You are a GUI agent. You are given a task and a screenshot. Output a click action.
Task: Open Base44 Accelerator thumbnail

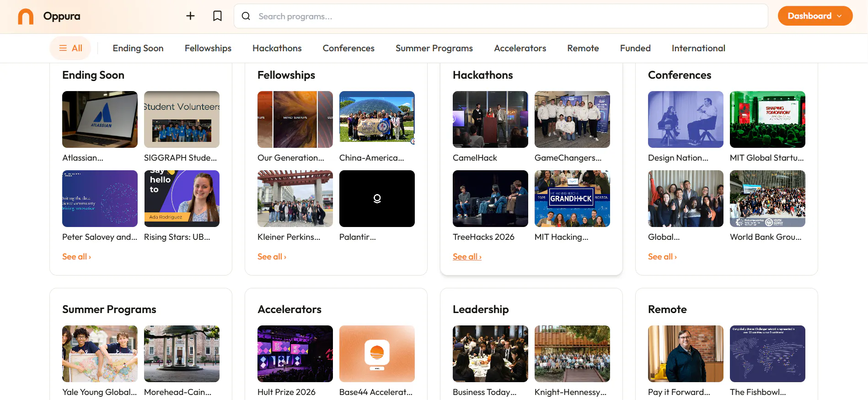[x=377, y=354]
